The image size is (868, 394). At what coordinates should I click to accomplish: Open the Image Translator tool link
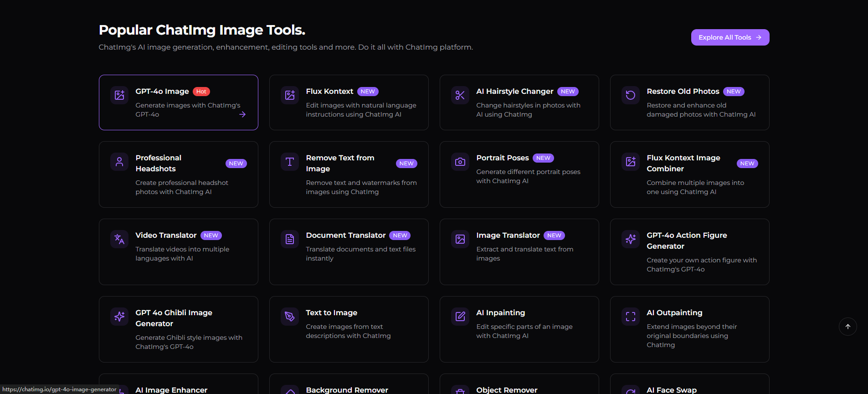pos(508,235)
